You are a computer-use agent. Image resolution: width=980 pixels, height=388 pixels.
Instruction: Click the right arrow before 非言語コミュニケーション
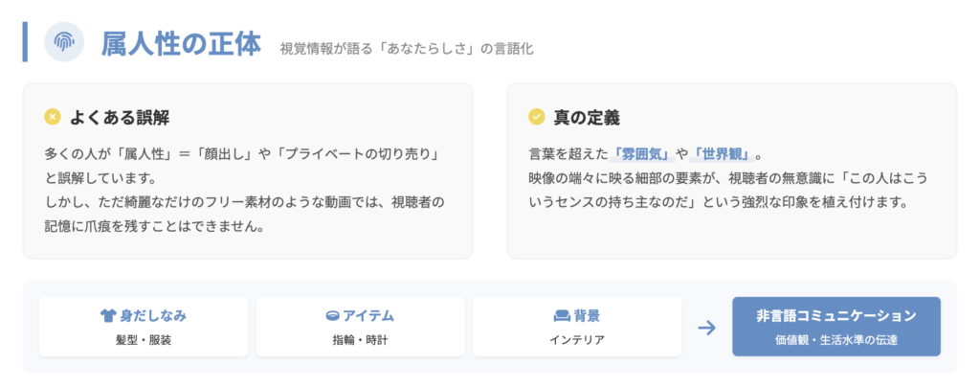click(706, 328)
